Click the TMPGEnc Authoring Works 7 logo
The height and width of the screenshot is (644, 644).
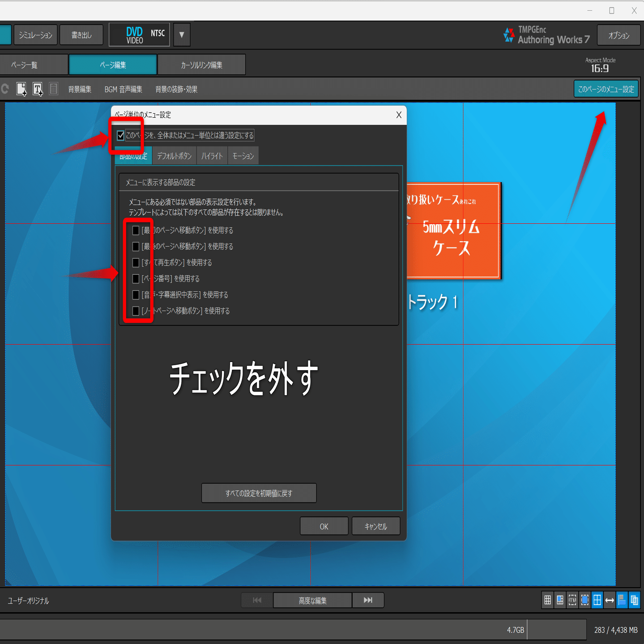[x=546, y=35]
